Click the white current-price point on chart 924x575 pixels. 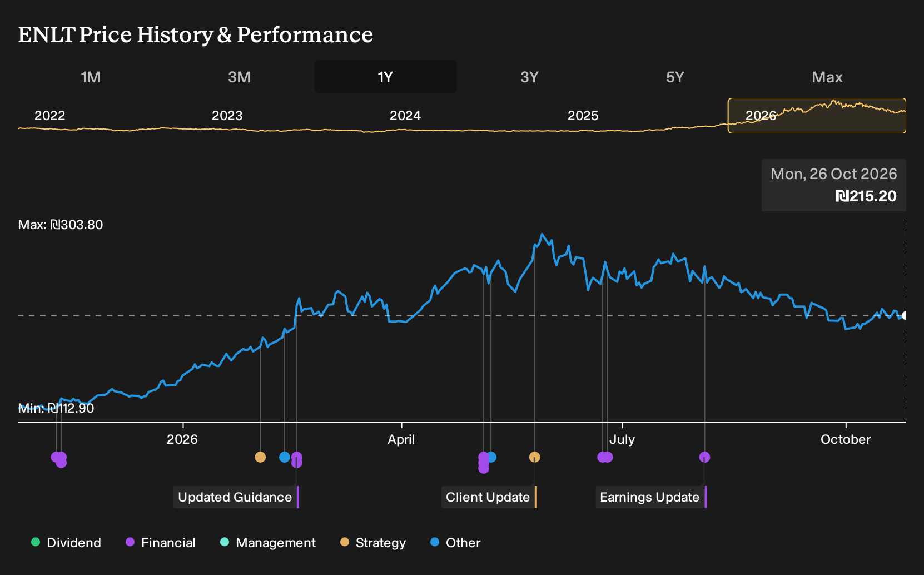tap(905, 316)
